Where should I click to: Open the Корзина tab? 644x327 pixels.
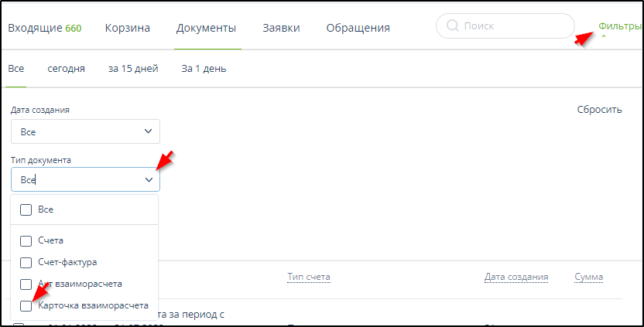pyautogui.click(x=127, y=29)
